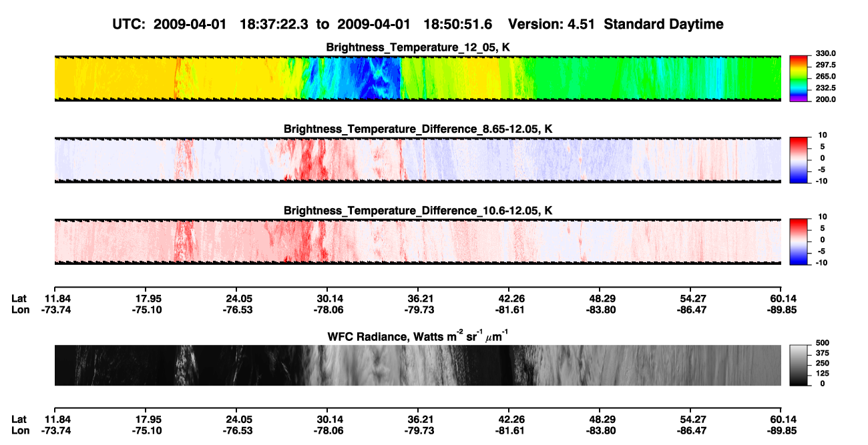Click the red-blue colorbar beside the 10.6-12.05 panel
This screenshot has width=868, height=445.
[799, 242]
